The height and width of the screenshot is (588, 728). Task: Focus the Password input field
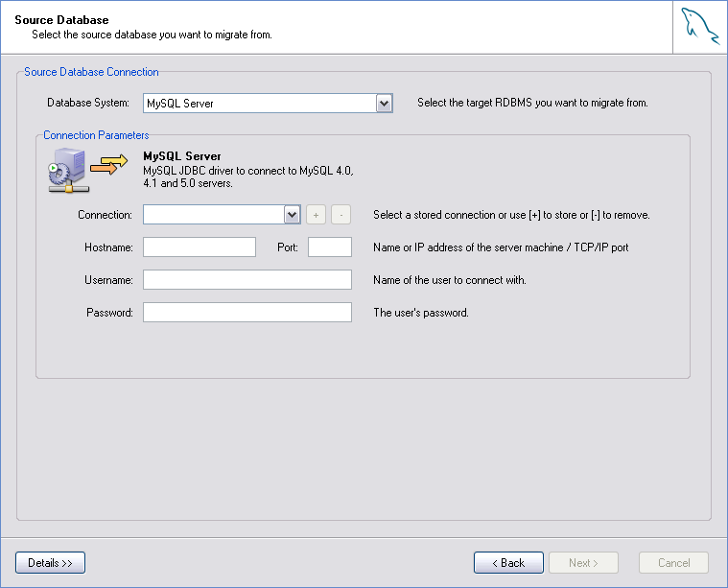click(x=247, y=312)
